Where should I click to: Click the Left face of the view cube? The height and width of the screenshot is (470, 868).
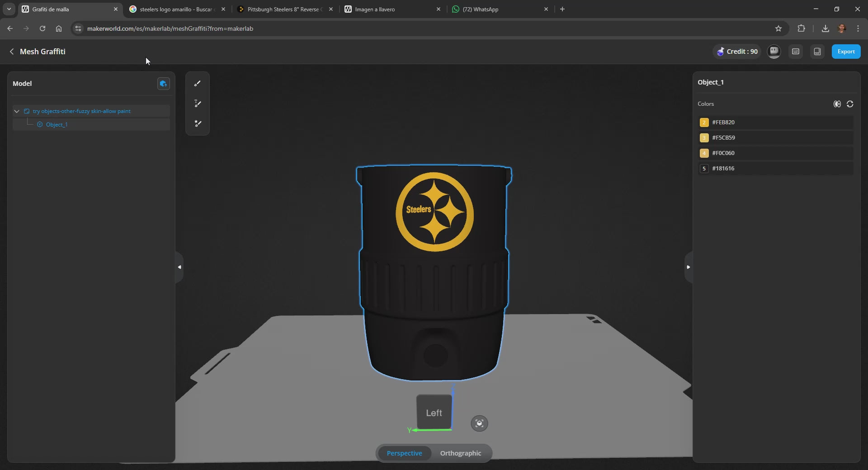pos(434,412)
